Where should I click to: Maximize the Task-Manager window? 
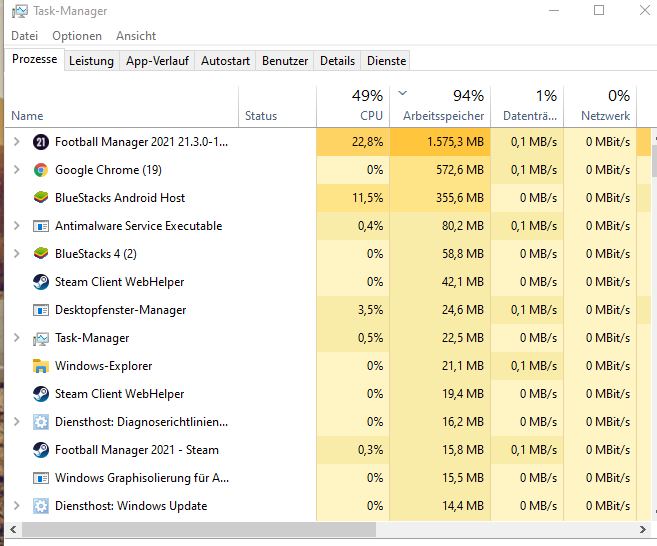(x=599, y=10)
